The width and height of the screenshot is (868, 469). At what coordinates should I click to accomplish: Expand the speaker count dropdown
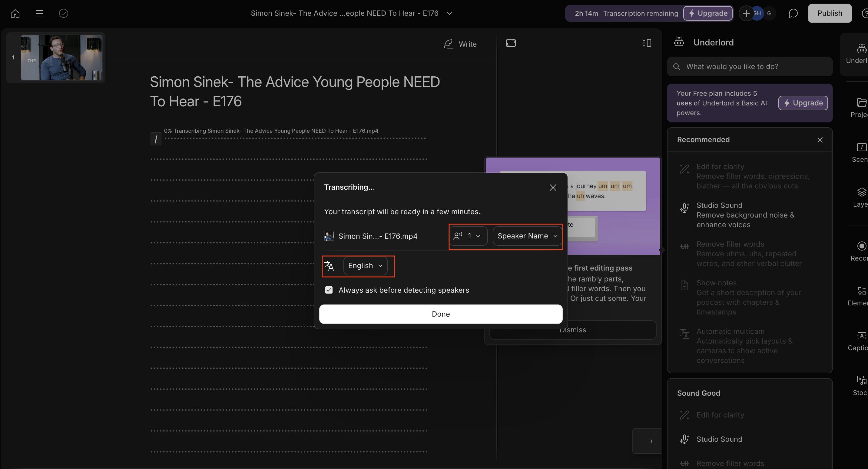pos(468,236)
